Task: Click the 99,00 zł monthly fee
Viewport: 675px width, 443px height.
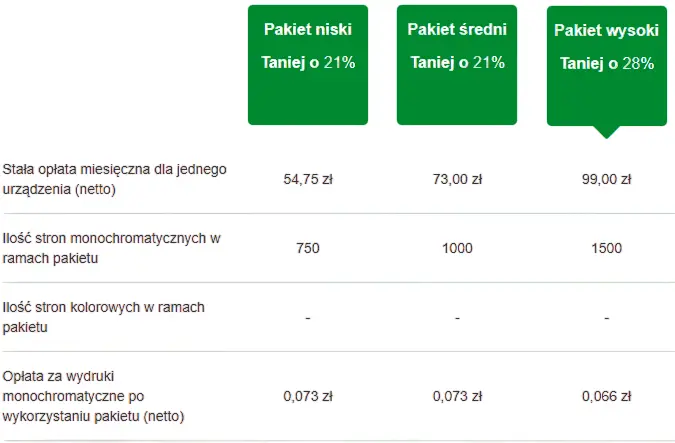Action: pos(606,180)
